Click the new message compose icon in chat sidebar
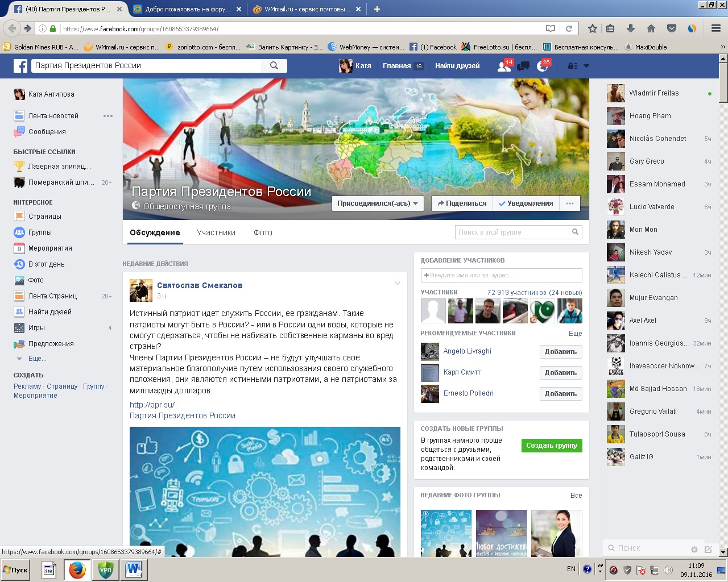This screenshot has width=728, height=582. (708, 549)
